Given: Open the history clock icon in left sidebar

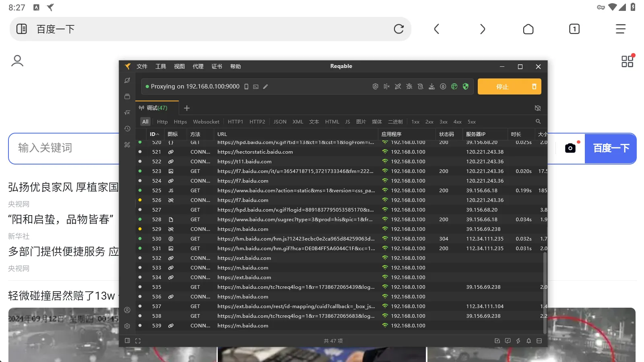Looking at the screenshot, I should pos(127,129).
